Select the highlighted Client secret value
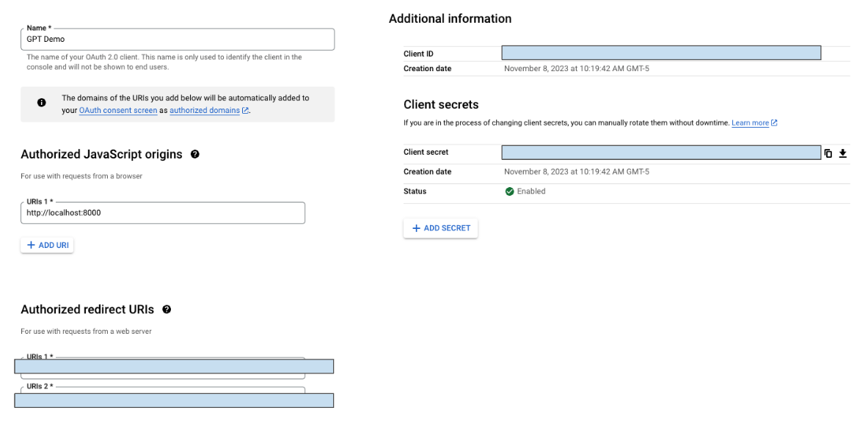The height and width of the screenshot is (427, 868). point(660,152)
